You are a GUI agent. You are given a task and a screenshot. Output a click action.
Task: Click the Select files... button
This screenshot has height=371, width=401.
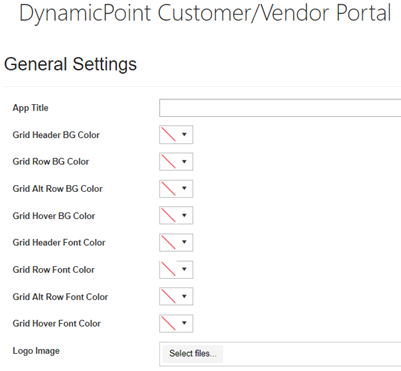[193, 353]
